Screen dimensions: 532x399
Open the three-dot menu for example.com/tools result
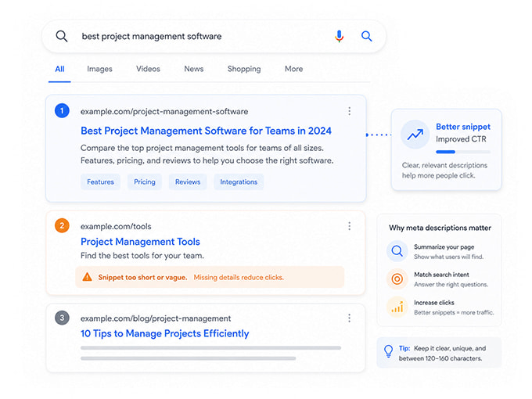point(350,226)
